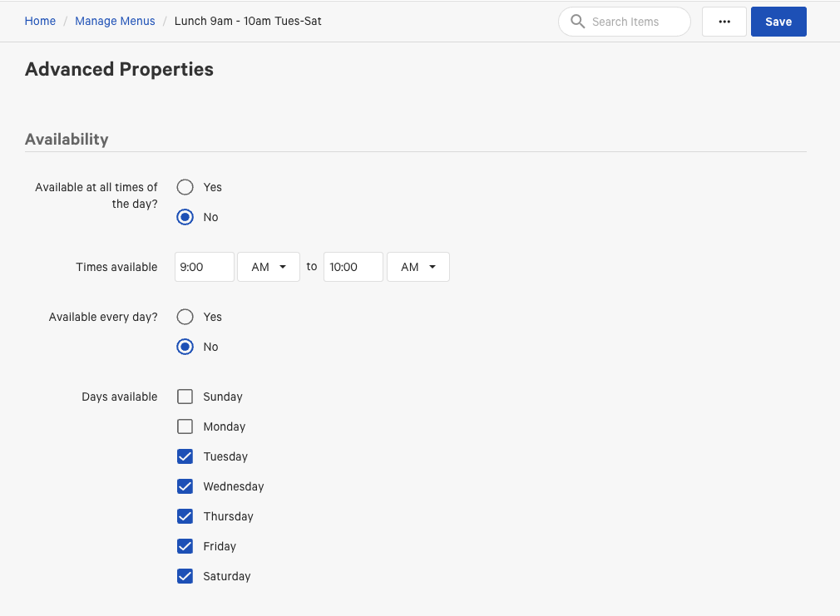Select No for available every day

pos(185,347)
